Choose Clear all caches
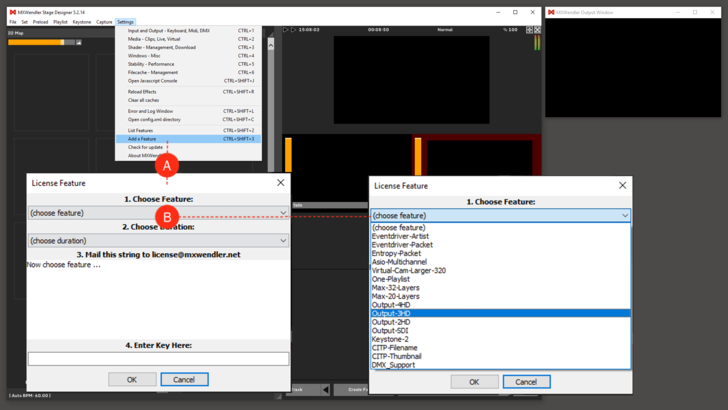728x410 pixels. [188, 100]
